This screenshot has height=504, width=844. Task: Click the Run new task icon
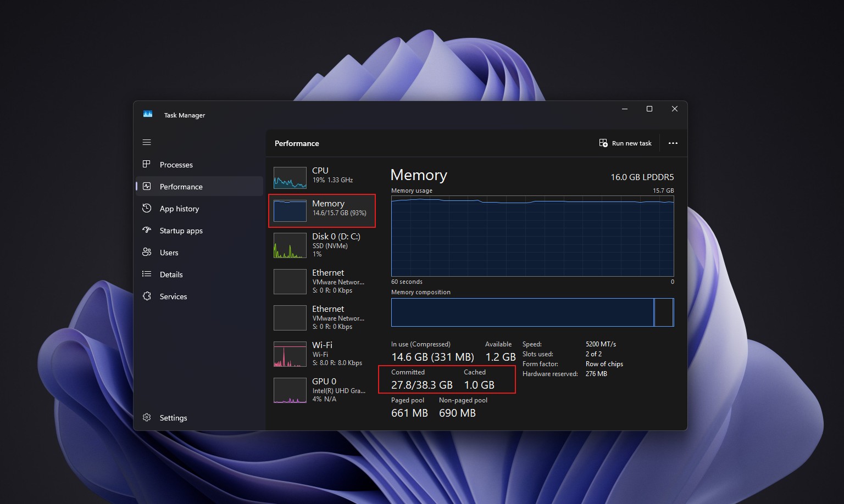[603, 143]
